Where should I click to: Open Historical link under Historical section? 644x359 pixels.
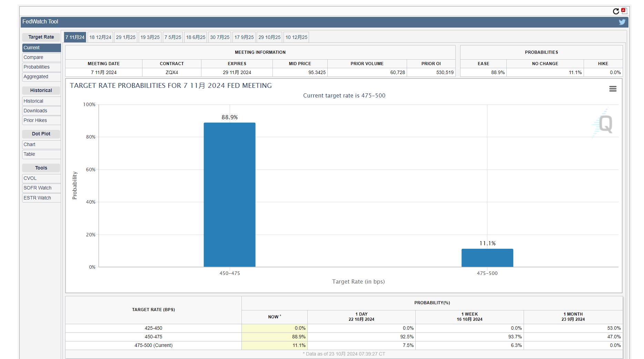click(41, 101)
